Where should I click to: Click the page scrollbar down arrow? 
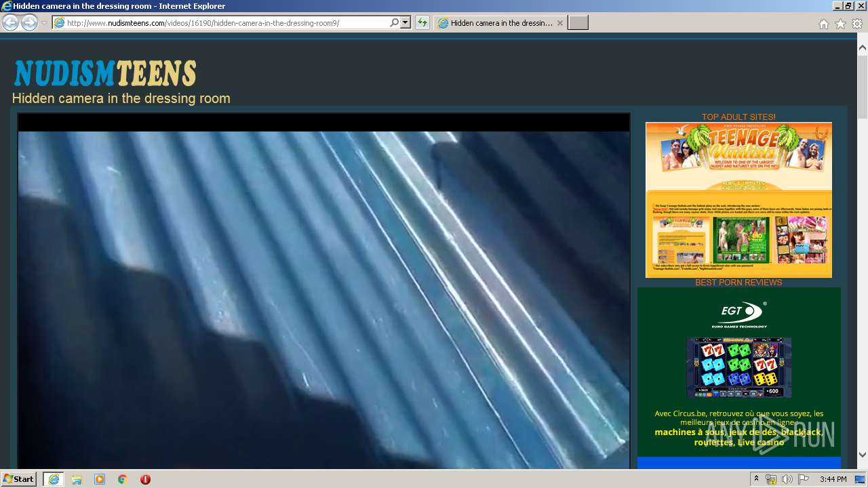click(863, 455)
